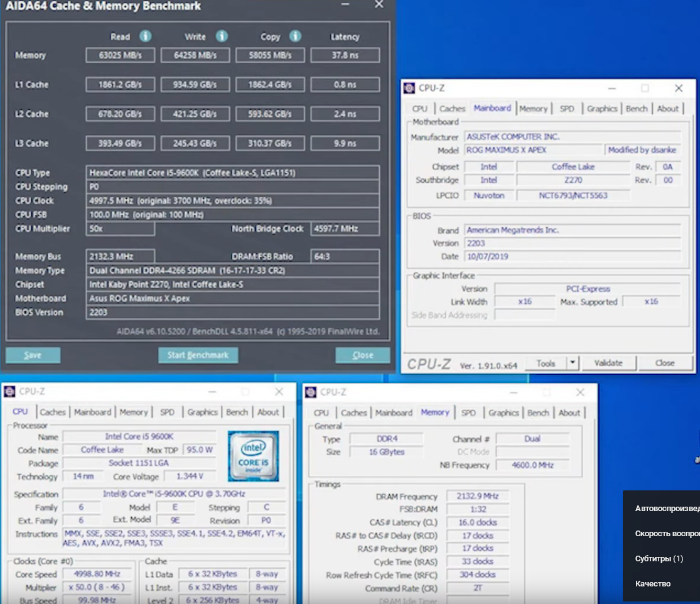The width and height of the screenshot is (700, 604).
Task: Click Memory Latency value 37.8 ns
Action: [x=345, y=55]
